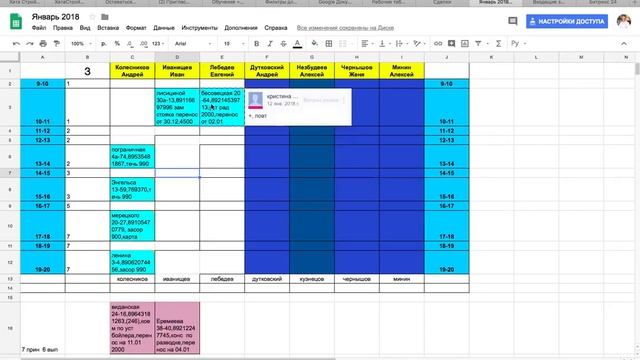The image size is (640, 360).
Task: Insert chart from toolbar icon
Action: 465,43
